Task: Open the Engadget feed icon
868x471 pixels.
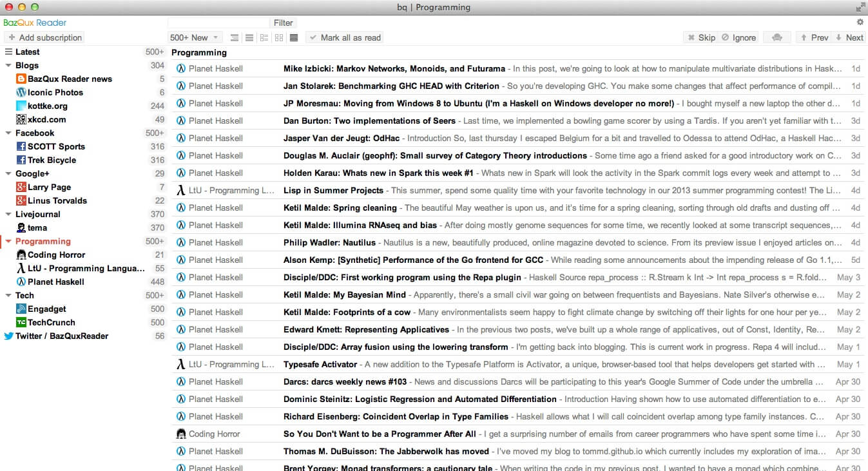Action: (x=21, y=309)
